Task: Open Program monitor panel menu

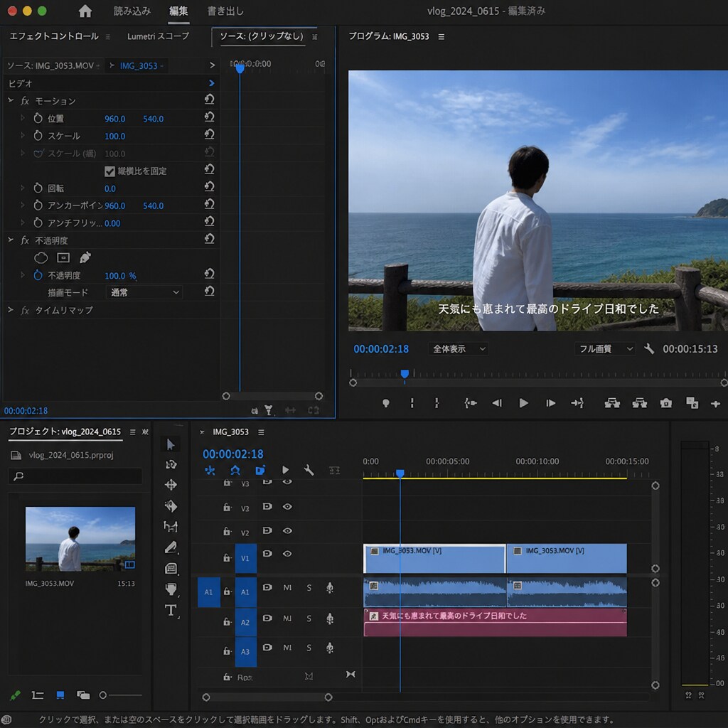Action: tap(441, 37)
